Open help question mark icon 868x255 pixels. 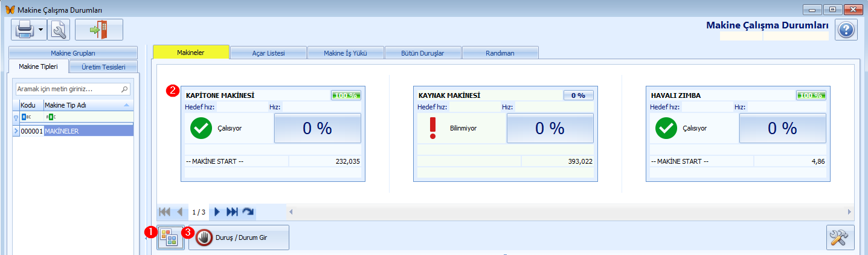click(846, 30)
